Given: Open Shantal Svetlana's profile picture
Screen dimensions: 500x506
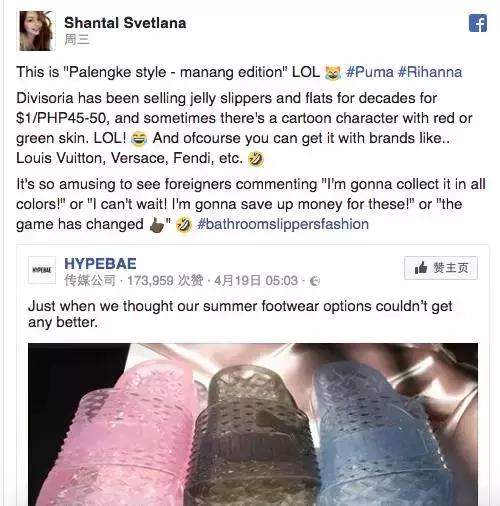Looking at the screenshot, I should point(36,31).
